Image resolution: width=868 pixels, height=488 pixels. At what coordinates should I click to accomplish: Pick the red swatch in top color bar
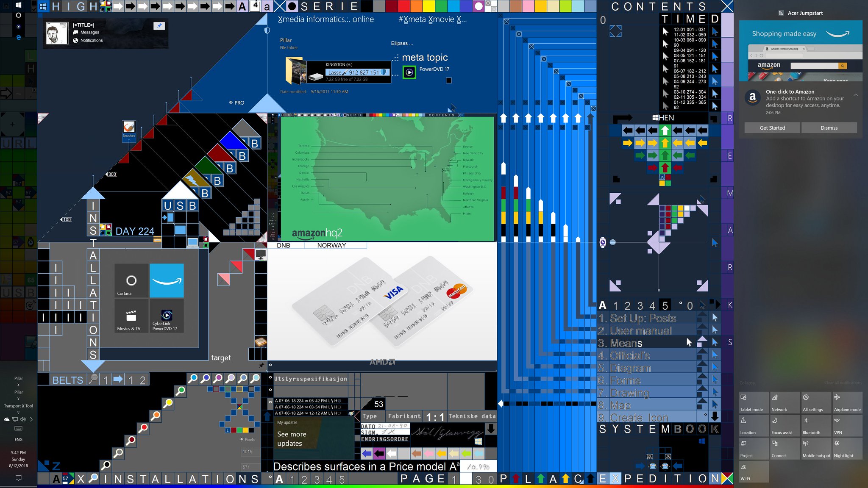(x=404, y=6)
